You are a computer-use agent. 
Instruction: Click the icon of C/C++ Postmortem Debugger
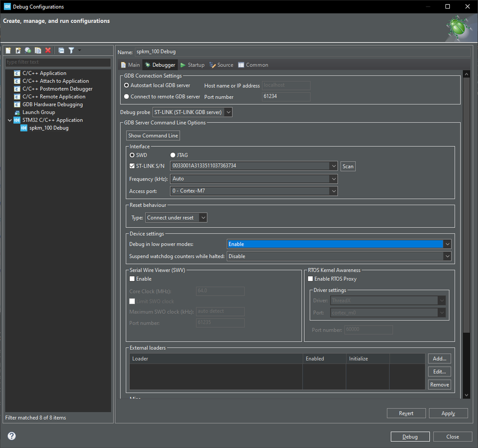[17, 89]
